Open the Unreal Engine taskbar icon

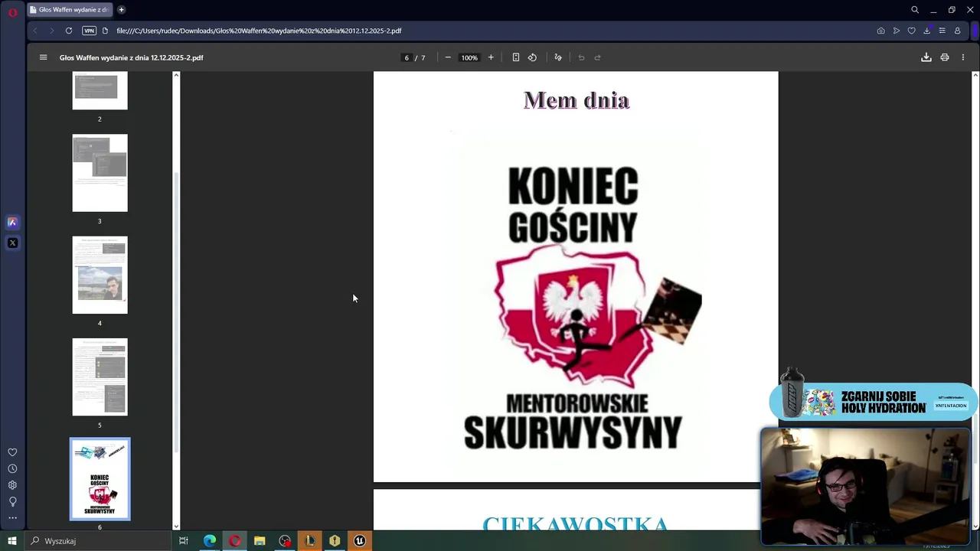(359, 541)
